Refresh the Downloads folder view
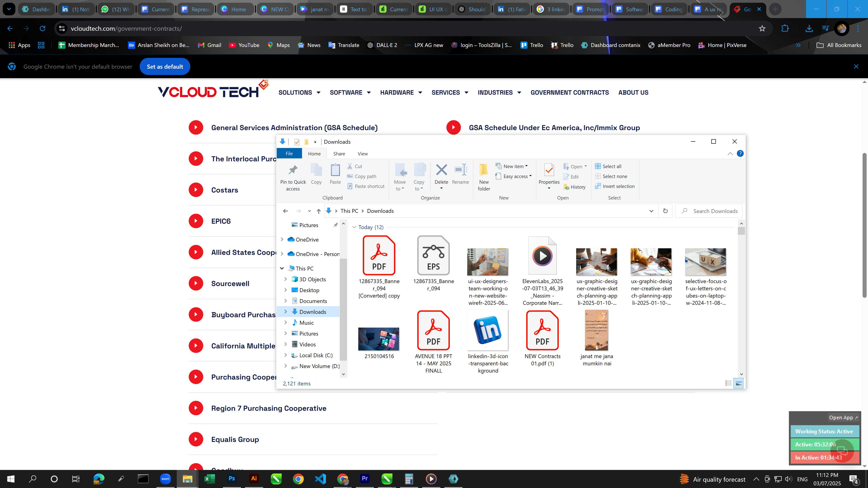The width and height of the screenshot is (868, 488). [665, 211]
